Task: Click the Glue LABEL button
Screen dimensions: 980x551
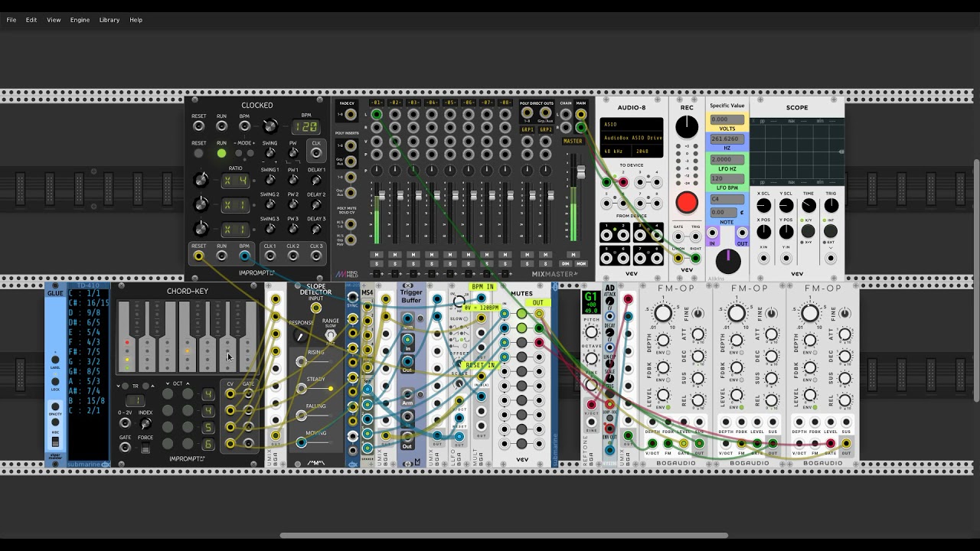Action: 55,359
